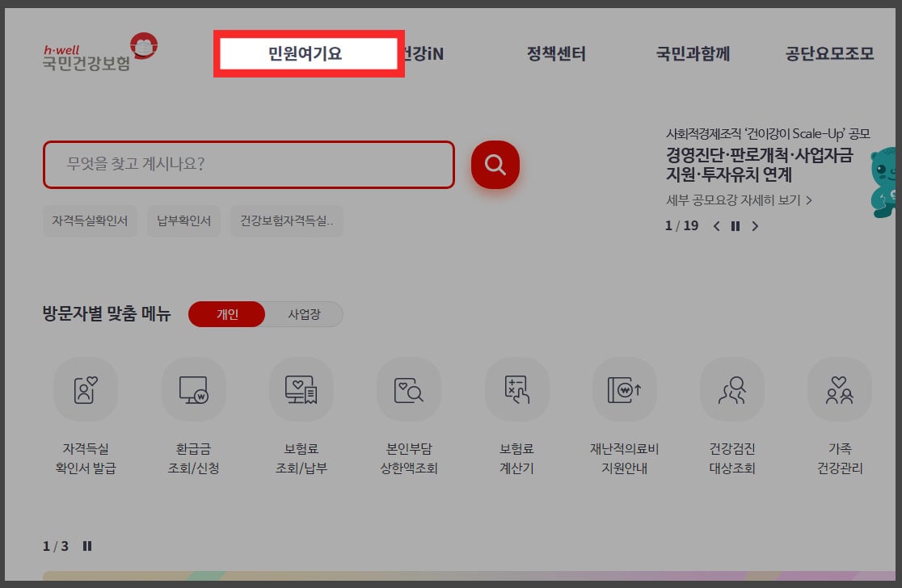Pause the banner slideshow next to 1 / 19

coord(736,226)
